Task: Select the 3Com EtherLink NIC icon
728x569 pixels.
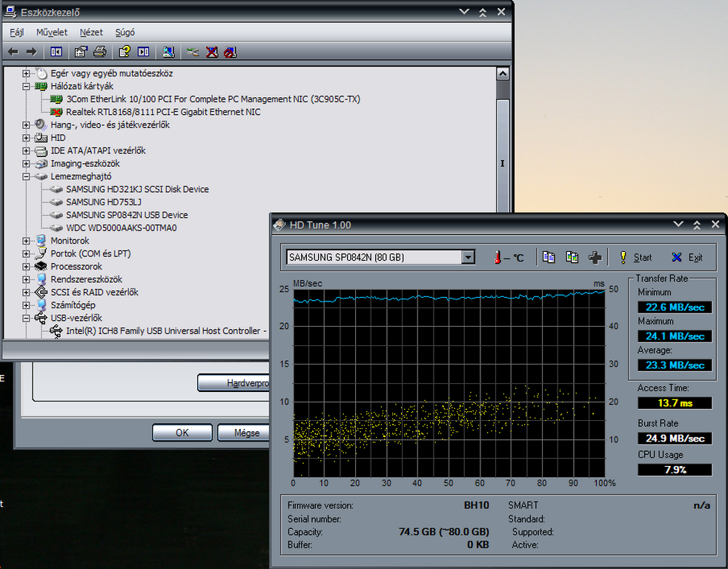Action: (x=56, y=99)
